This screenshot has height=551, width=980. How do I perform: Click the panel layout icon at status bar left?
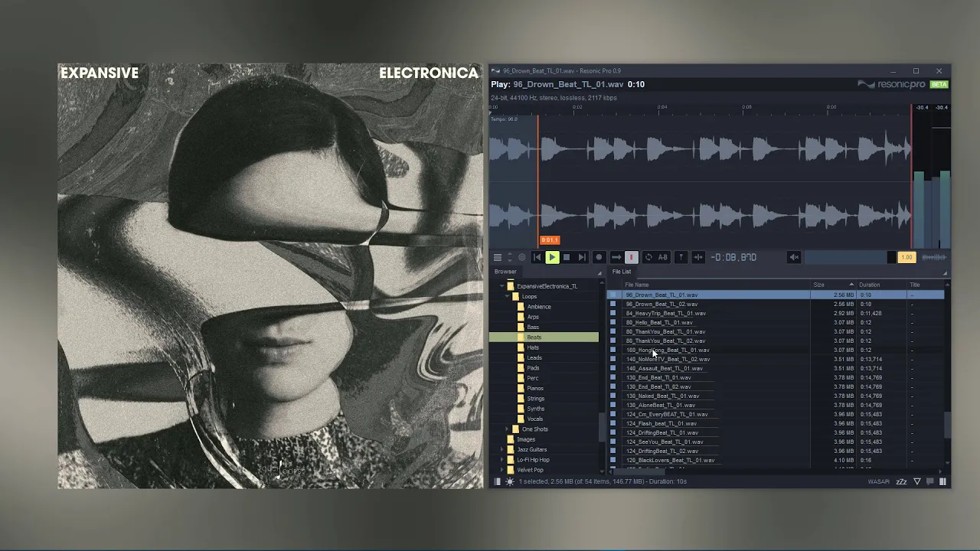(497, 482)
